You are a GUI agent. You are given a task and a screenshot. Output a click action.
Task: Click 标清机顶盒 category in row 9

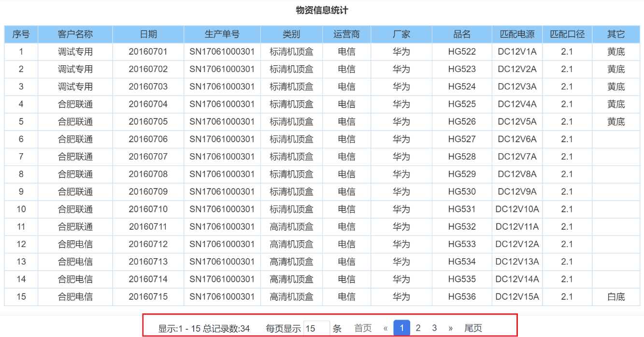(x=291, y=191)
